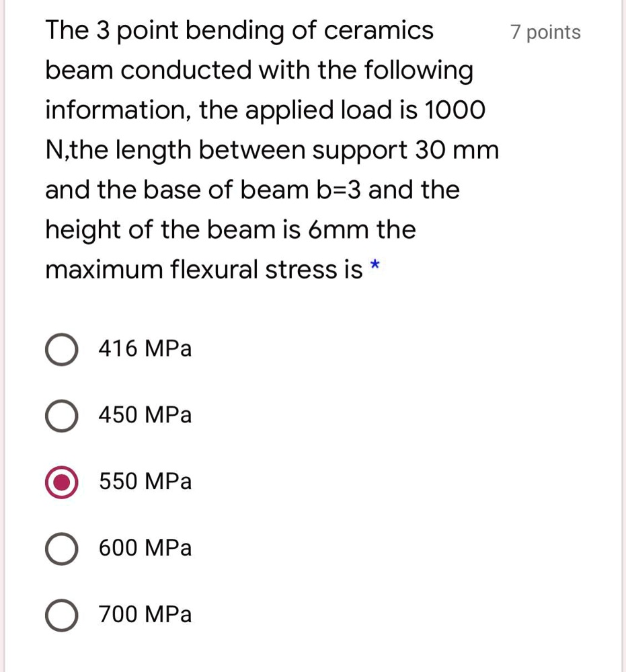The height and width of the screenshot is (672, 626).
Task: Click the 550 MPa answer label
Action: (x=145, y=481)
